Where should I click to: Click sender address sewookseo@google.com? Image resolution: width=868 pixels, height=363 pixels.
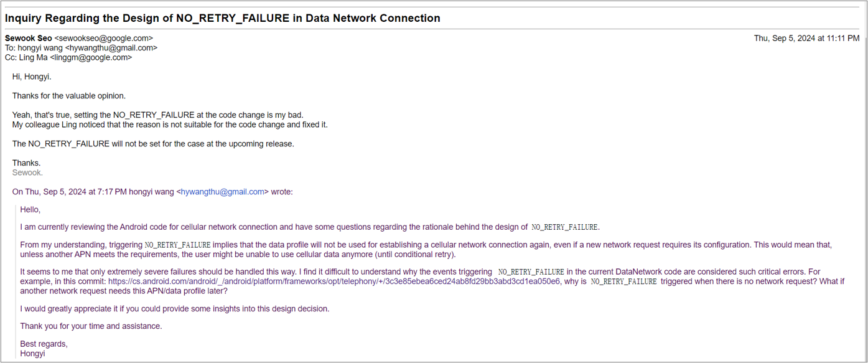pos(103,38)
